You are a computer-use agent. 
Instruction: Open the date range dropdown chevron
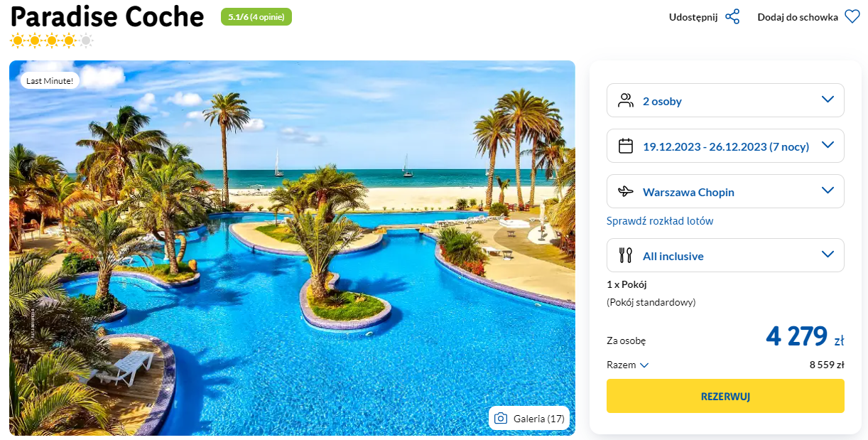tap(828, 145)
